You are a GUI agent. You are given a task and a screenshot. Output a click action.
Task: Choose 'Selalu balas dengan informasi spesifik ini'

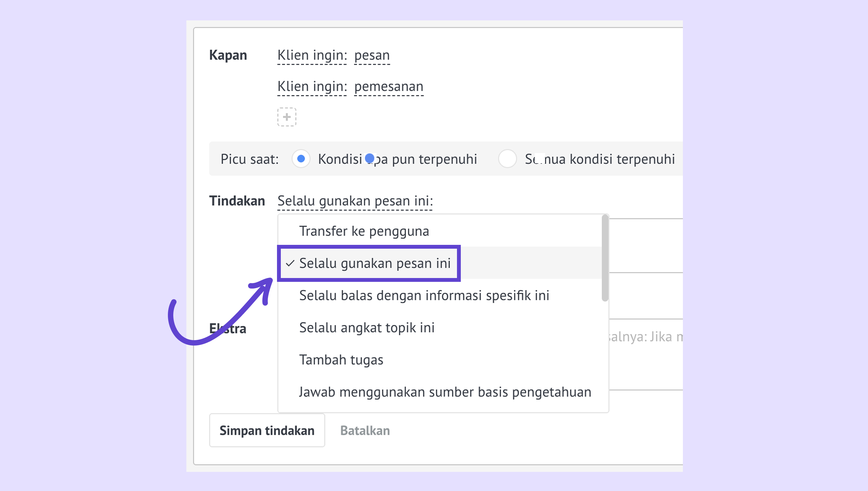424,296
